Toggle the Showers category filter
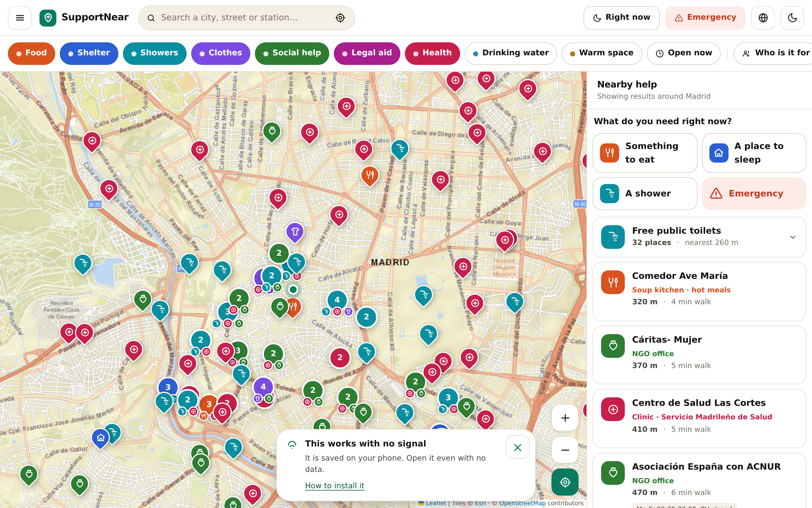This screenshot has width=812, height=508. click(x=155, y=53)
